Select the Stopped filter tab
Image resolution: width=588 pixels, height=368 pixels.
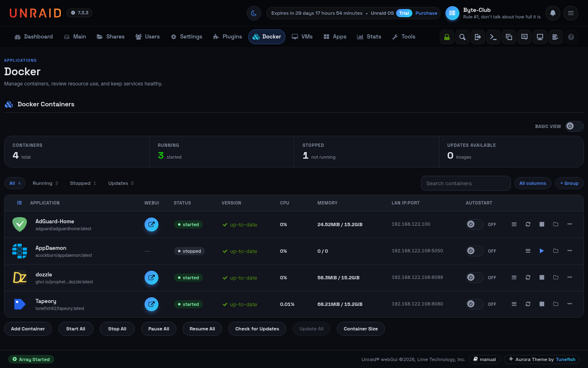(x=83, y=183)
